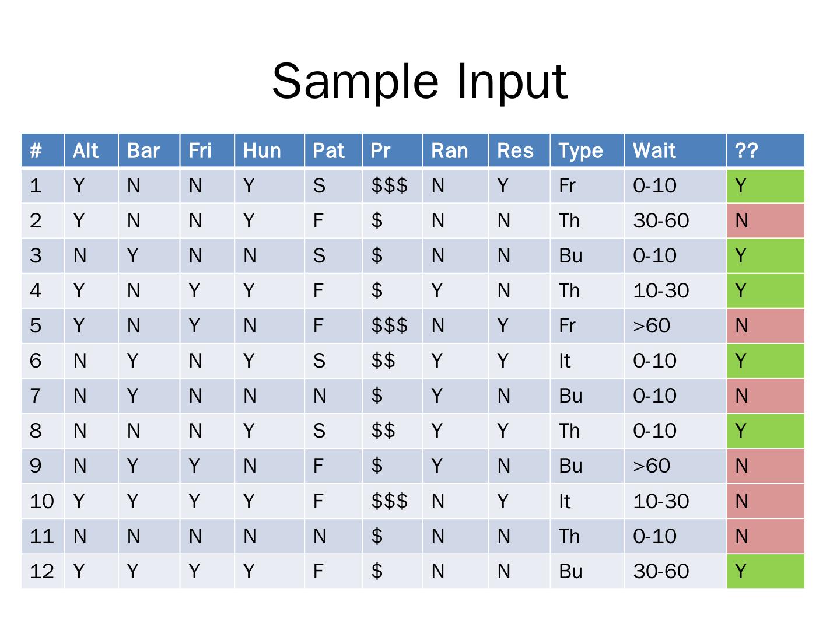Select the "Ran" header cell
Viewport: 840px width, 630px height.
click(455, 150)
